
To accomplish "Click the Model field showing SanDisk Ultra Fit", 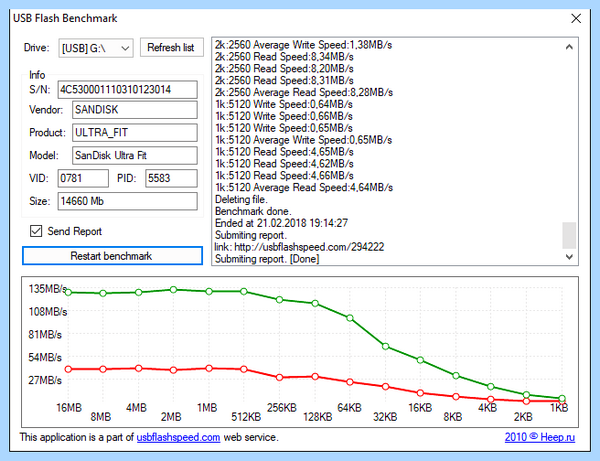I will tap(135, 155).
